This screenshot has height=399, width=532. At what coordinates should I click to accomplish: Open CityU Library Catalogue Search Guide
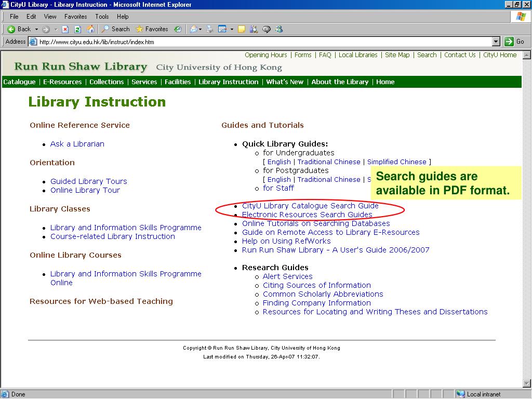pyautogui.click(x=310, y=206)
